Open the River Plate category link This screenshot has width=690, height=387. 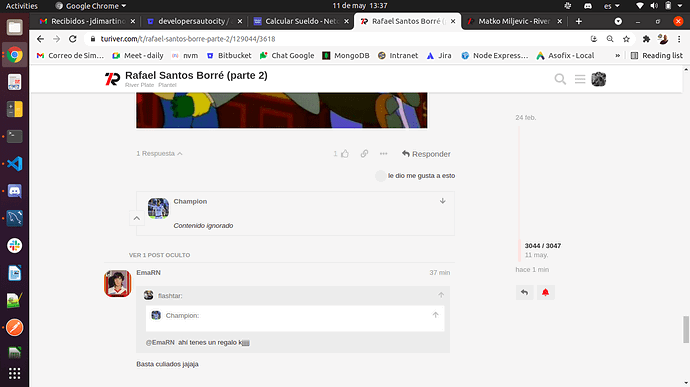pyautogui.click(x=139, y=85)
